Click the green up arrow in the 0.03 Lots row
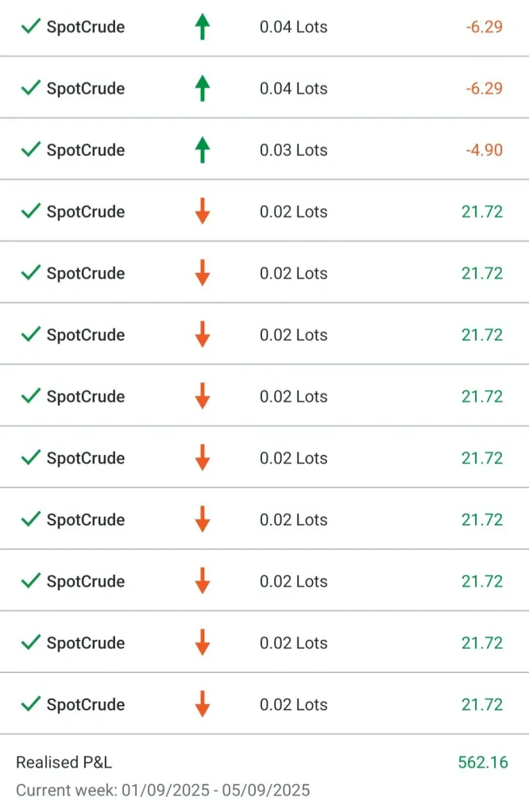 click(x=203, y=149)
